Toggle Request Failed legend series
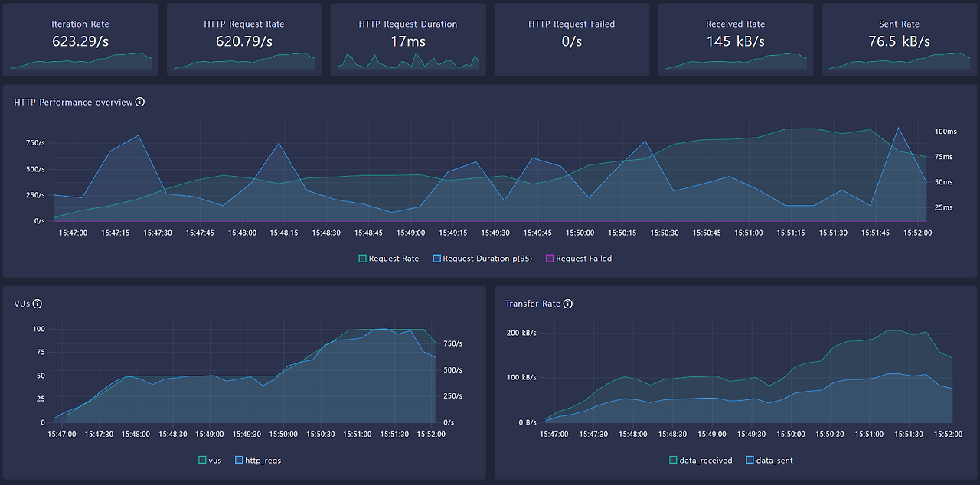The height and width of the screenshot is (485, 980). 578,259
